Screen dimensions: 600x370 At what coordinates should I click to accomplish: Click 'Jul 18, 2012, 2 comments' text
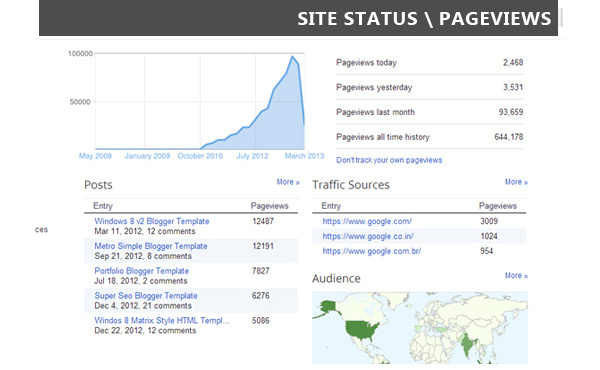(141, 281)
